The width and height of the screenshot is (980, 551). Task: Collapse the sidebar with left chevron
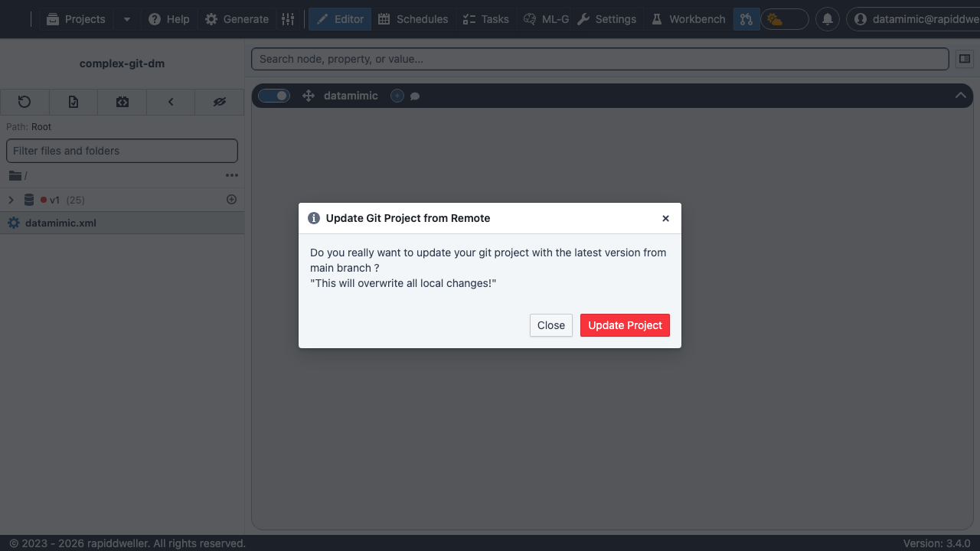pyautogui.click(x=171, y=102)
